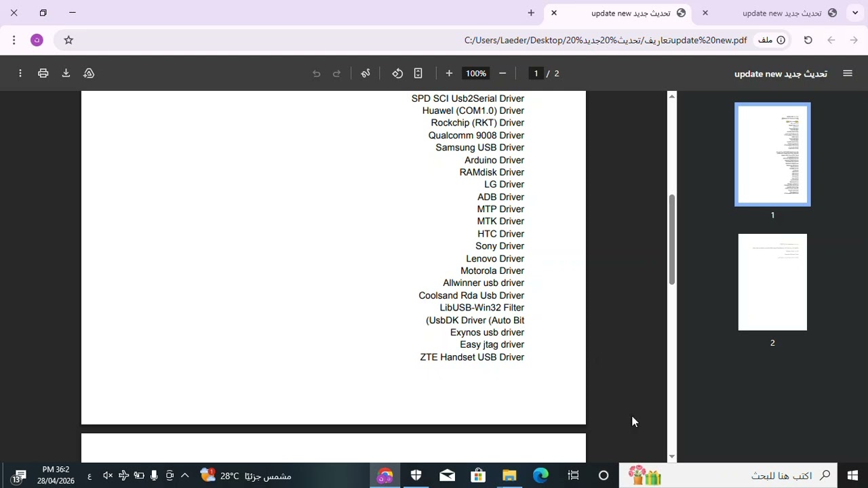Rotate the document counterclockwise
The height and width of the screenshot is (488, 868).
click(397, 73)
